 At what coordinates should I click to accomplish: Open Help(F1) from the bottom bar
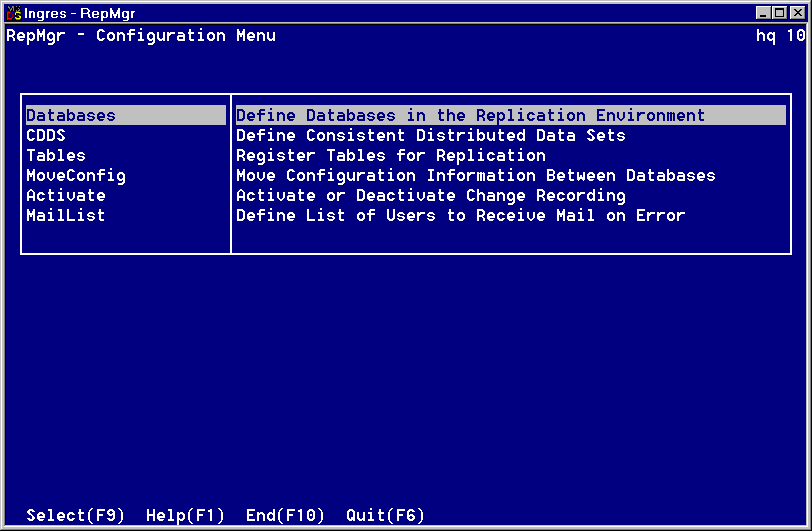pyautogui.click(x=185, y=516)
